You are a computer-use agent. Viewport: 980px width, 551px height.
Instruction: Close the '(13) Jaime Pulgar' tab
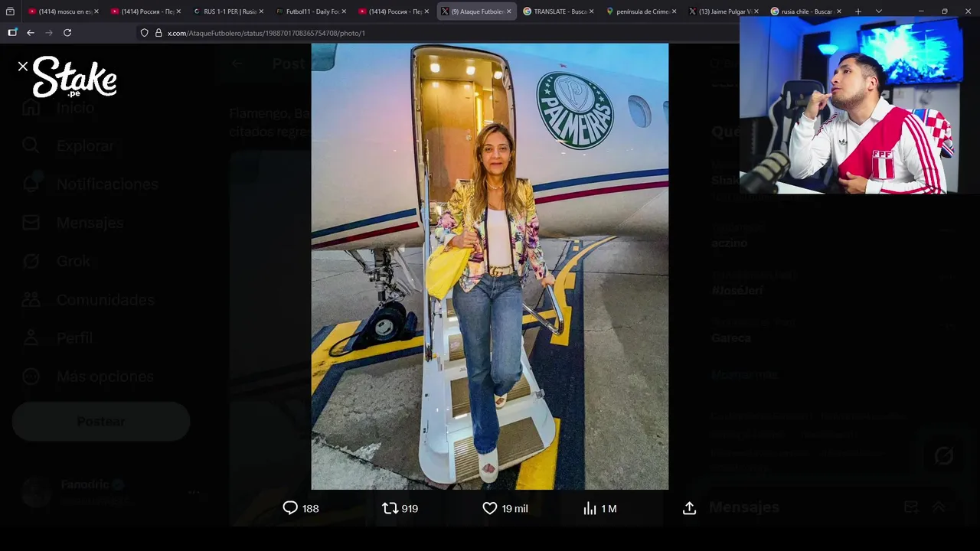tap(756, 11)
